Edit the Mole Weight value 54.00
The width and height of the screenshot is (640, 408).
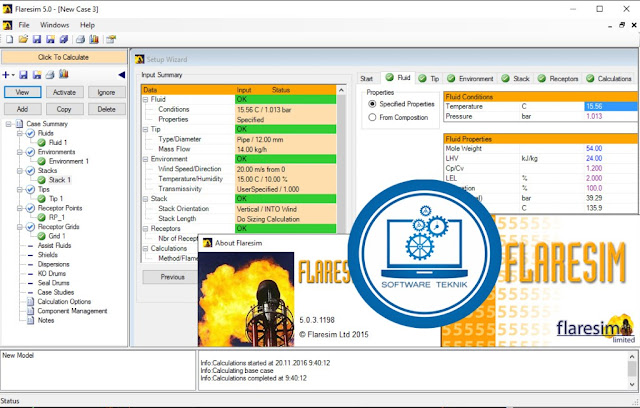click(611, 149)
